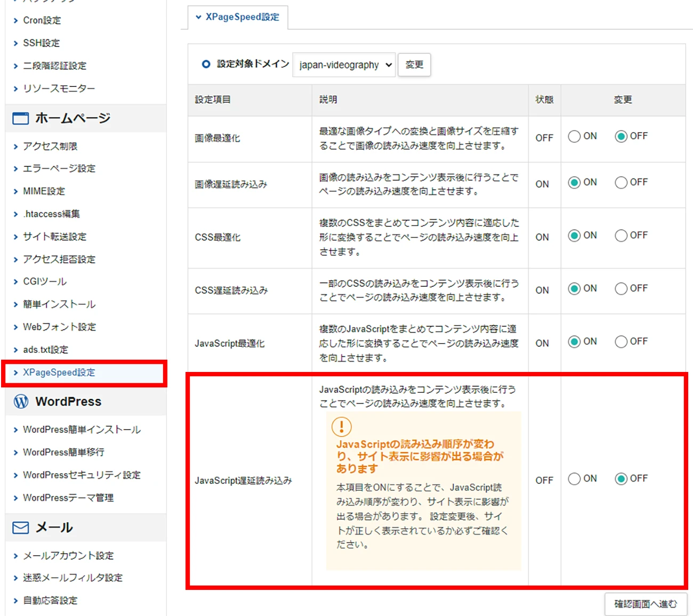Open Webフォント設定 link
The height and width of the screenshot is (616, 693).
(60, 327)
